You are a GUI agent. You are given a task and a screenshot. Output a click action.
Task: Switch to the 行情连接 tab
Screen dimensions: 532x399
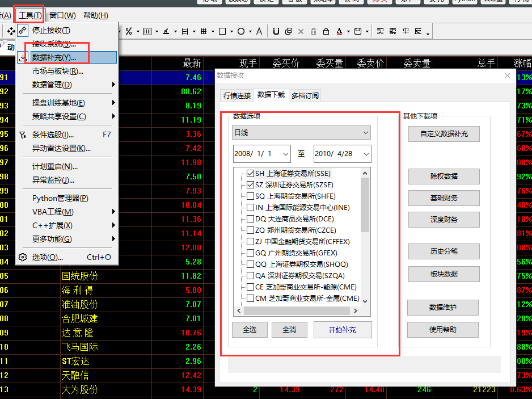click(237, 95)
